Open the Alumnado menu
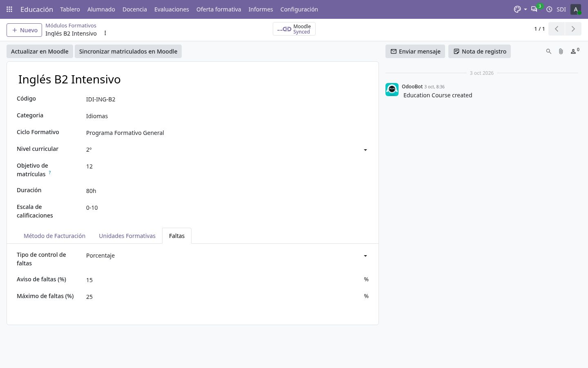588x368 pixels. click(101, 9)
